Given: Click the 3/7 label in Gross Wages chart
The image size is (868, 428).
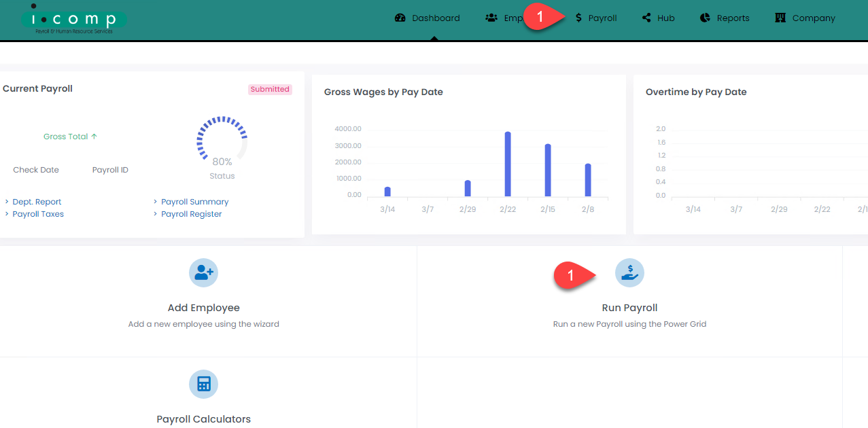Looking at the screenshot, I should (428, 209).
